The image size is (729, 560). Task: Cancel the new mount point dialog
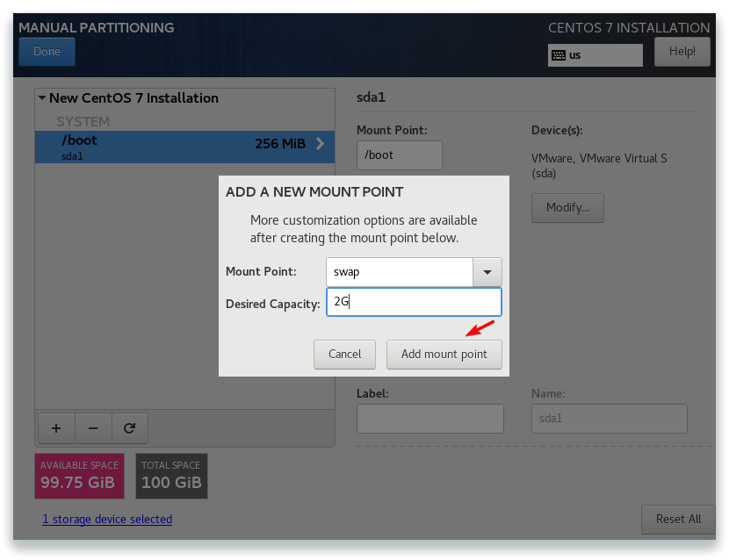344,355
